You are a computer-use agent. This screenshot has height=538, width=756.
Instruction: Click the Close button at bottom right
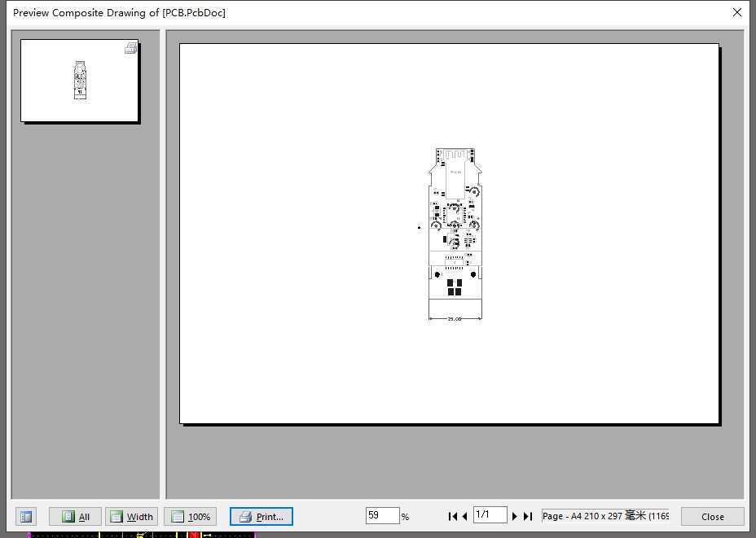[x=713, y=517]
